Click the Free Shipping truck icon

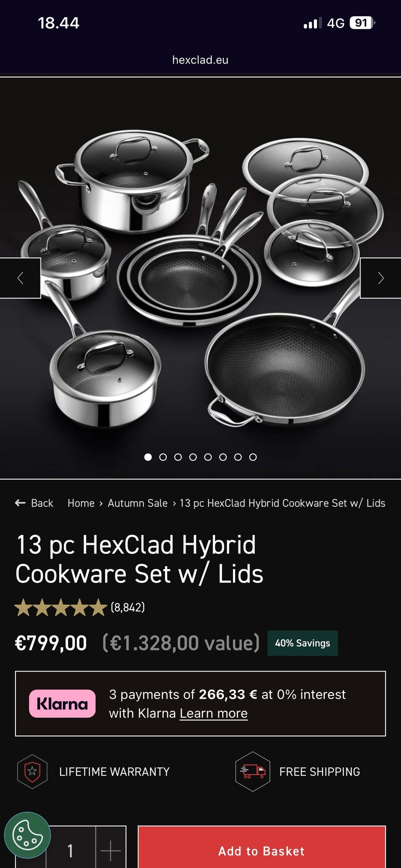click(253, 771)
